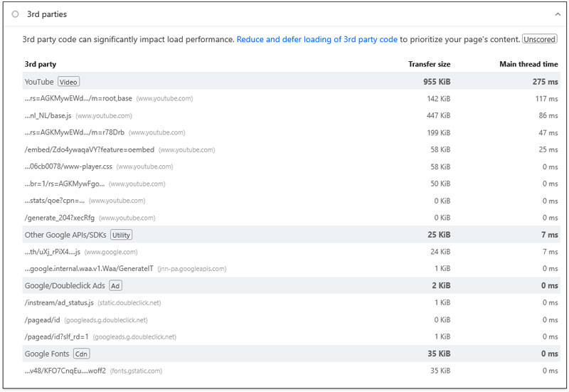Click the Ad tag

coord(115,286)
